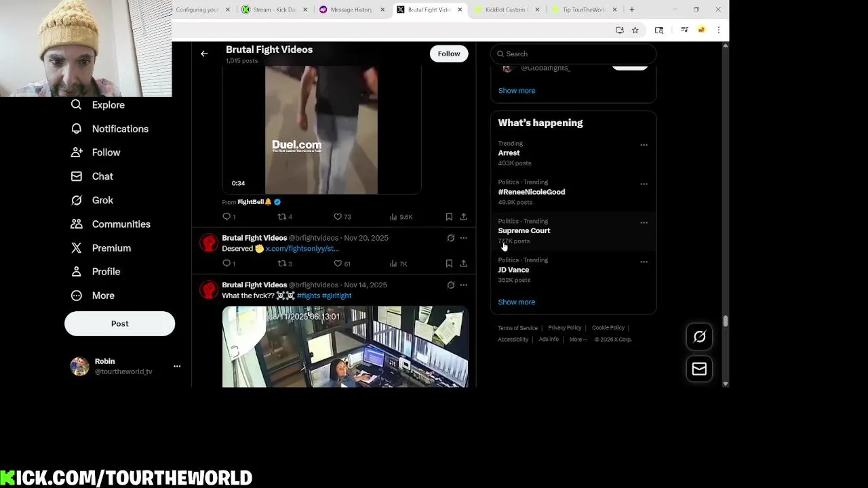Switch to Message History tab
The height and width of the screenshot is (488, 868).
[351, 9]
